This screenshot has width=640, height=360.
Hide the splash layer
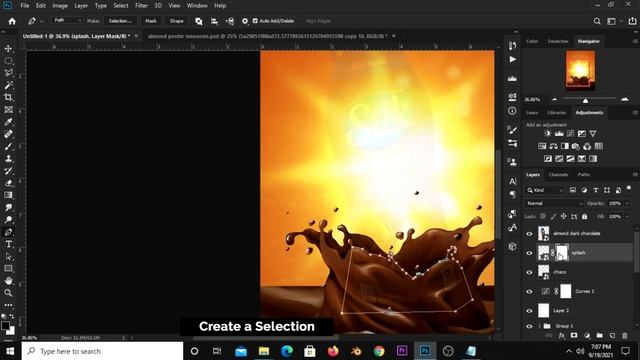click(529, 253)
